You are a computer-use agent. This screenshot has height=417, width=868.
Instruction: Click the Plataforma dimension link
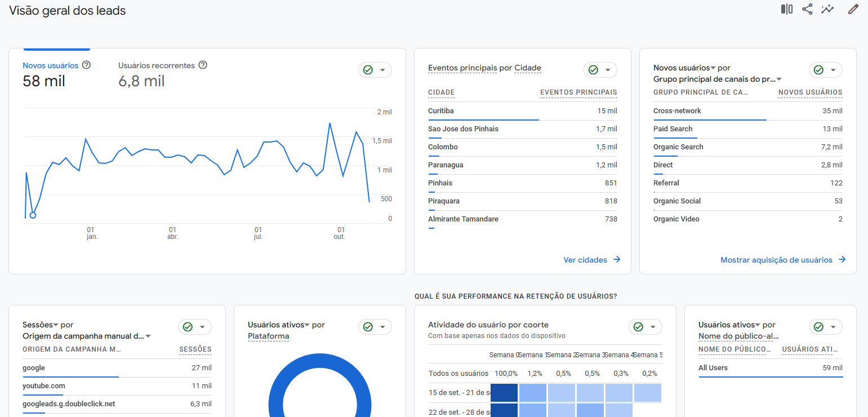[x=269, y=336]
